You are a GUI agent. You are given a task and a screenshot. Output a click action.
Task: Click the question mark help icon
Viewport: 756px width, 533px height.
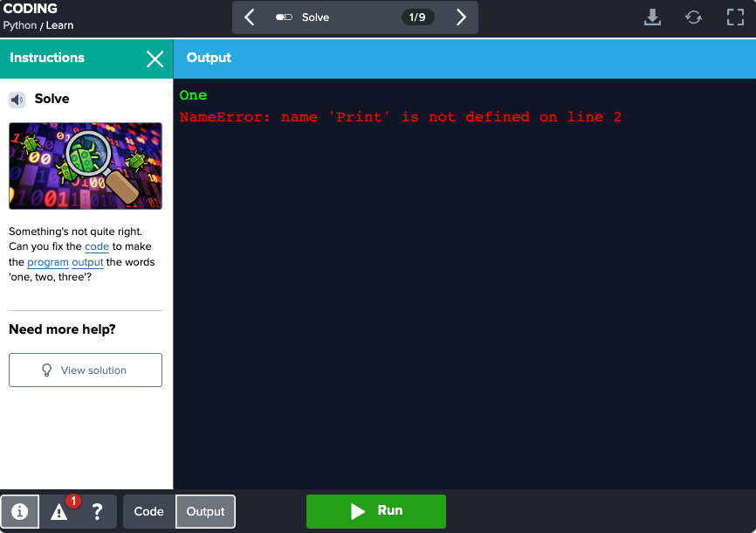(x=98, y=512)
